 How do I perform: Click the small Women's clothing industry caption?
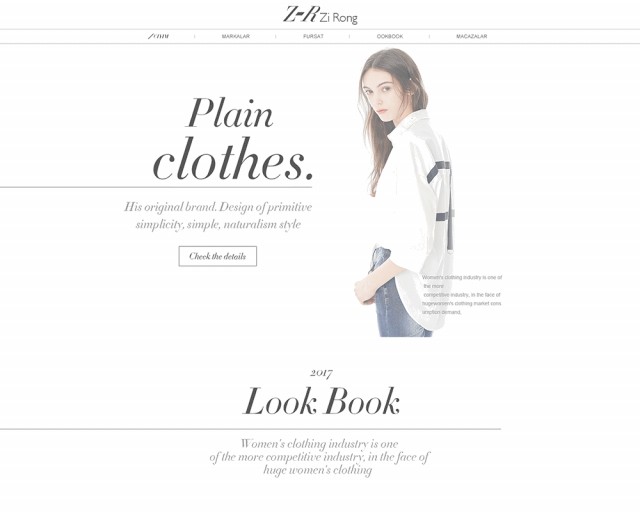point(462,294)
